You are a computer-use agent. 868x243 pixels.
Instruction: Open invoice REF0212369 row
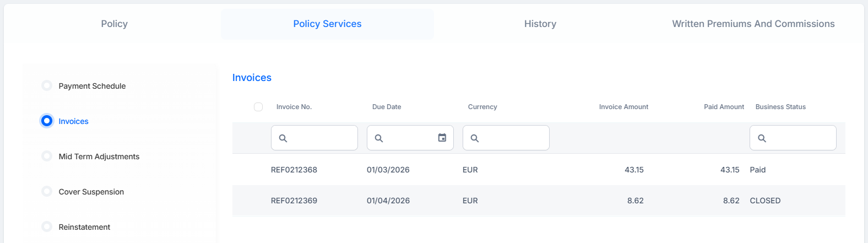pyautogui.click(x=539, y=201)
